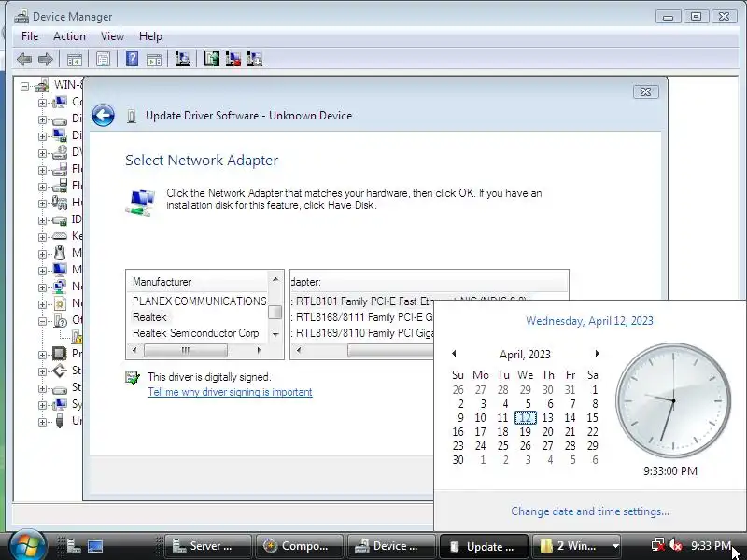Select RTL8101 Family PCI-E Fast Ethernet adapter
The width and height of the screenshot is (747, 560).
(363, 301)
